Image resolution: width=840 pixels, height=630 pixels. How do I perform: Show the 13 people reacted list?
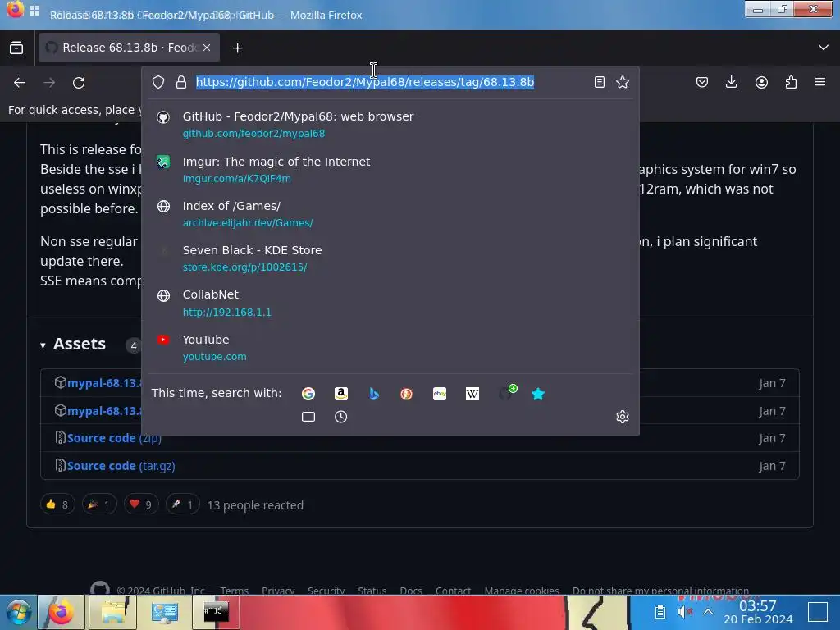pyautogui.click(x=255, y=505)
